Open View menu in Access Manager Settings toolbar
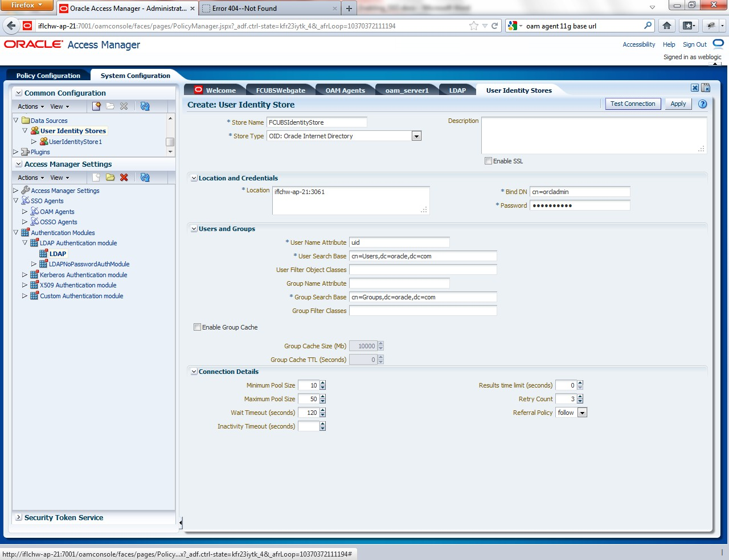The width and height of the screenshot is (729, 560). pos(59,178)
